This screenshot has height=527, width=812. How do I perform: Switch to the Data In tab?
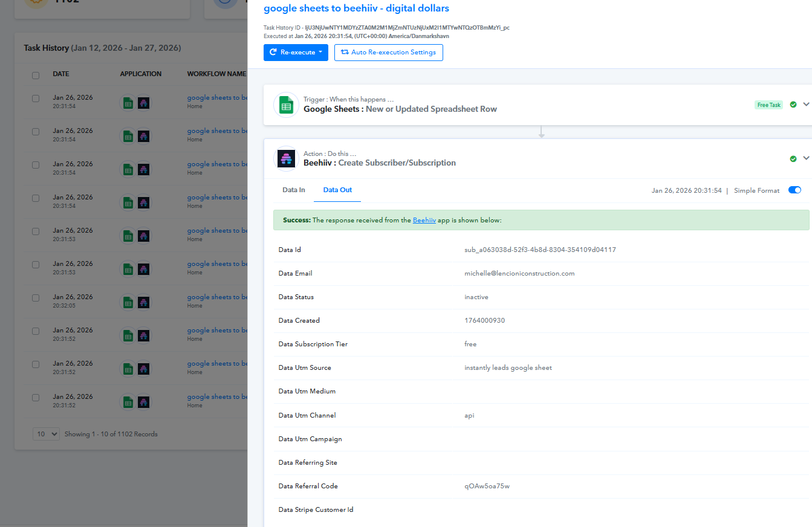point(294,190)
